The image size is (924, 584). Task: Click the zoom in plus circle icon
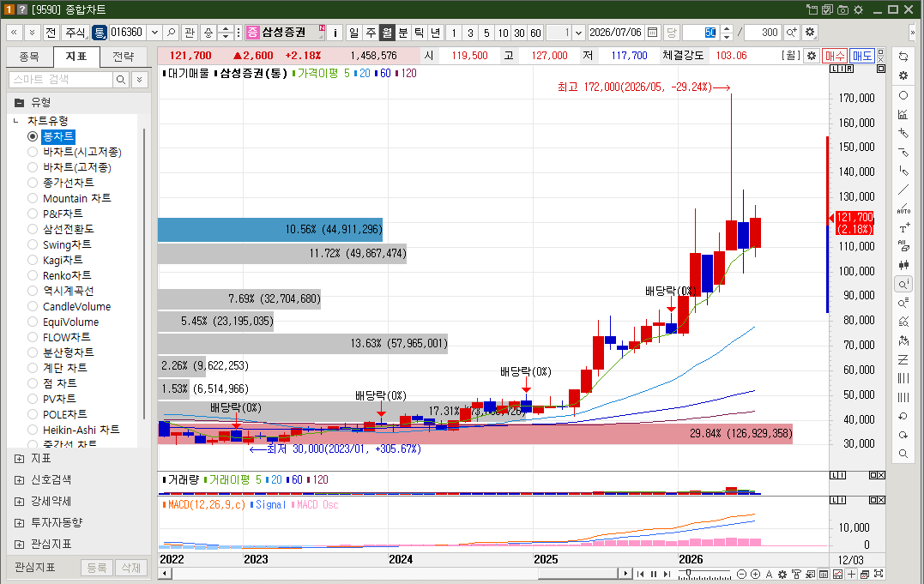point(756,574)
